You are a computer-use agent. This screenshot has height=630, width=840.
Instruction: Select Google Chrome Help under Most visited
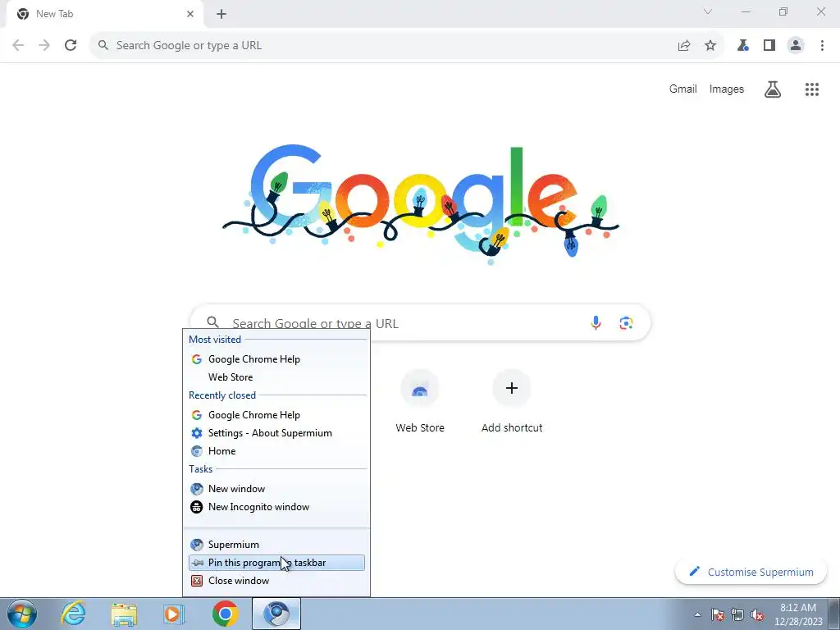276,359
